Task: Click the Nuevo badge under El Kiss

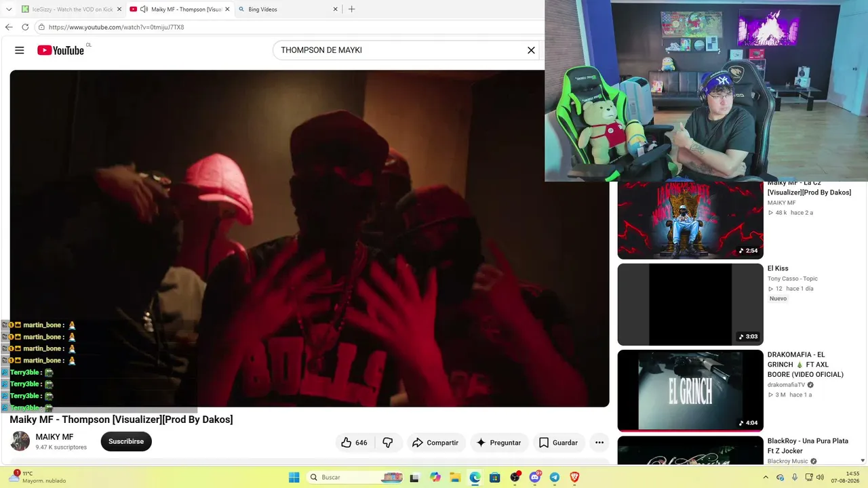Action: point(778,298)
